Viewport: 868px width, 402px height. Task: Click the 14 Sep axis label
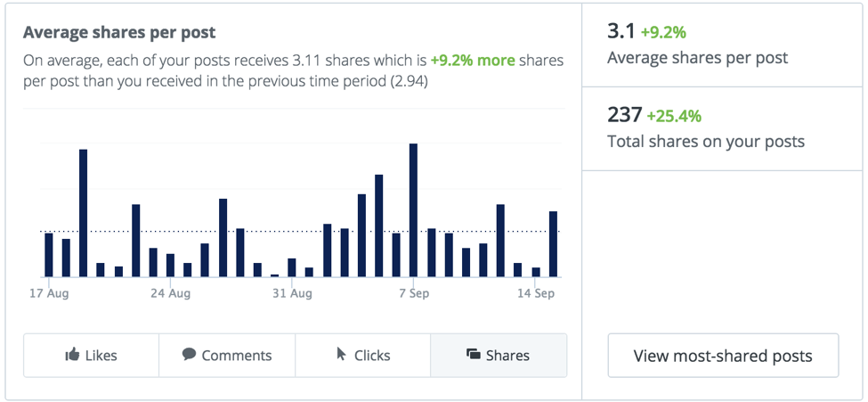pos(536,293)
